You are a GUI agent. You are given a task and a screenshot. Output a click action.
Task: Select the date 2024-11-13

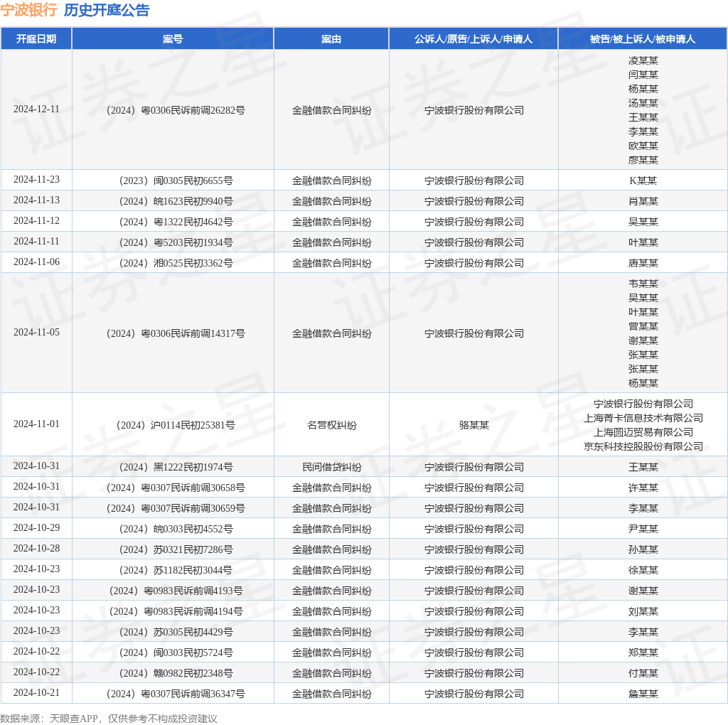tap(36, 200)
